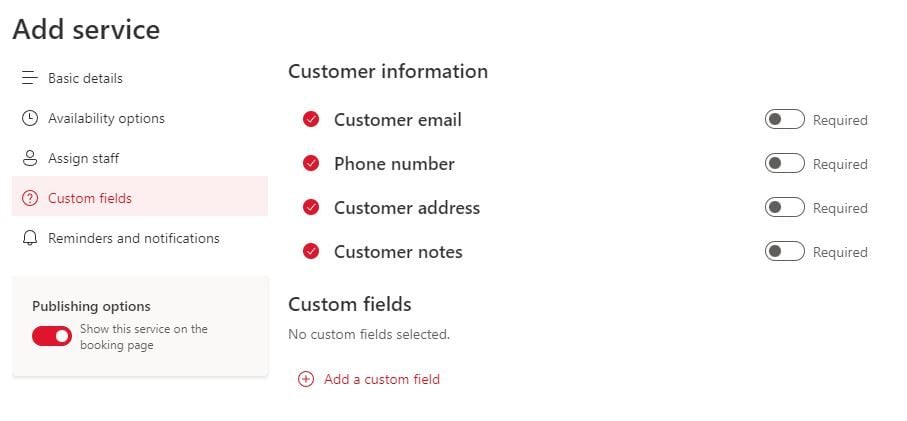
Task: Uncheck the red checkmark beside Customer email
Action: pos(311,120)
